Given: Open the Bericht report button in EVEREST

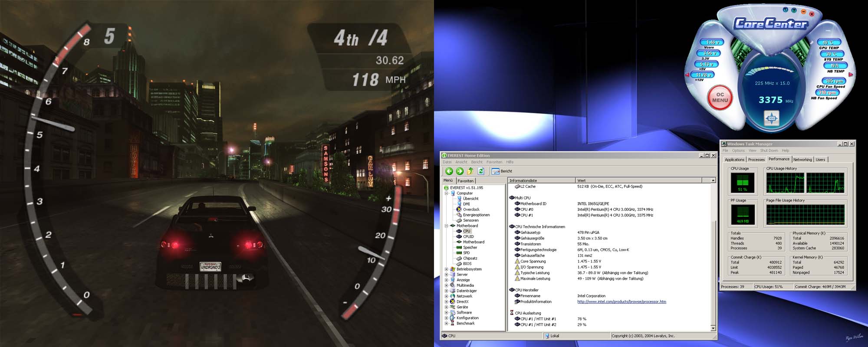Looking at the screenshot, I should (x=502, y=171).
